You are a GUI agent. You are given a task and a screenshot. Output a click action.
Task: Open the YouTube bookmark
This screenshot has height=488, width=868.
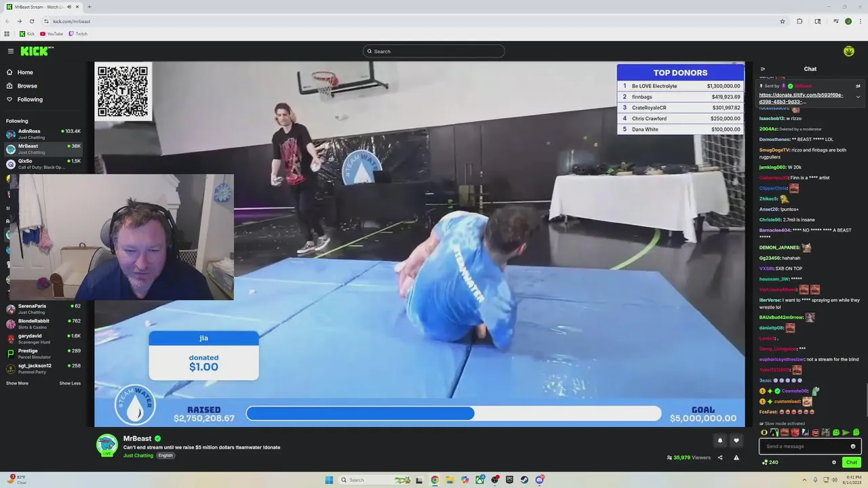click(x=52, y=34)
